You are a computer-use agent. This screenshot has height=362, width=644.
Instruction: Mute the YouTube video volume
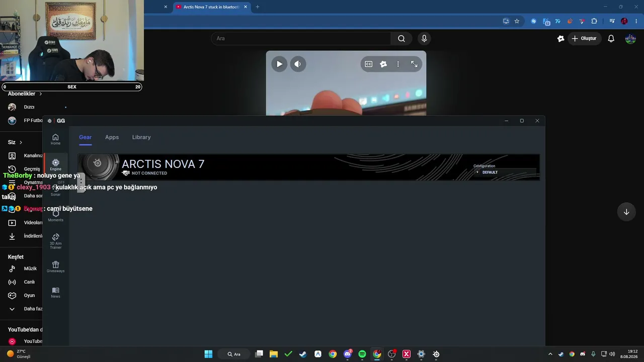(298, 64)
